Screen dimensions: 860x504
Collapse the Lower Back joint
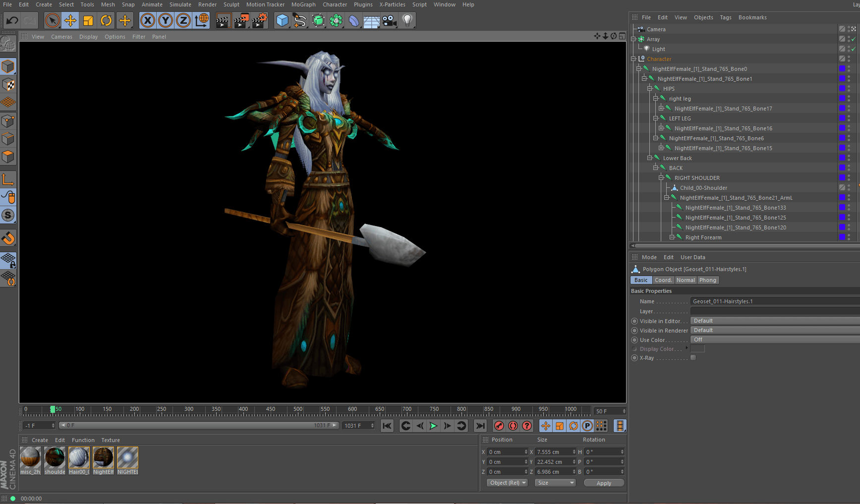[650, 158]
